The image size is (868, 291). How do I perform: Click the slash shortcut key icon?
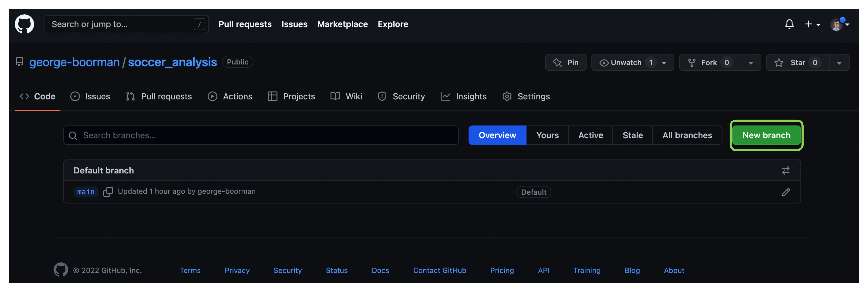(x=200, y=24)
